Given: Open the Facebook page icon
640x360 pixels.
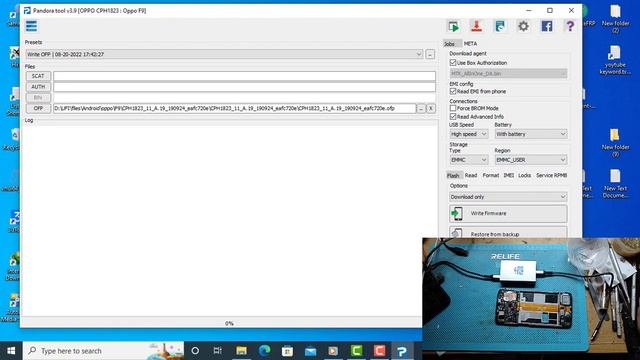Looking at the screenshot, I should (x=547, y=27).
